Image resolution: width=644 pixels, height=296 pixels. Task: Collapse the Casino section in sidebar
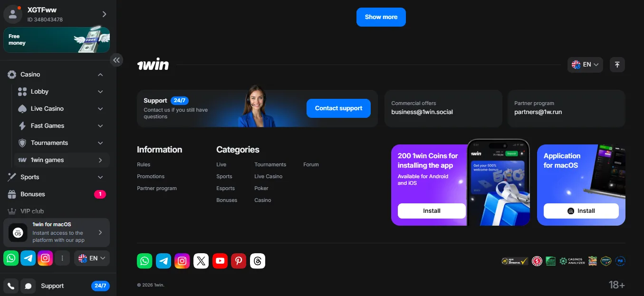[100, 75]
